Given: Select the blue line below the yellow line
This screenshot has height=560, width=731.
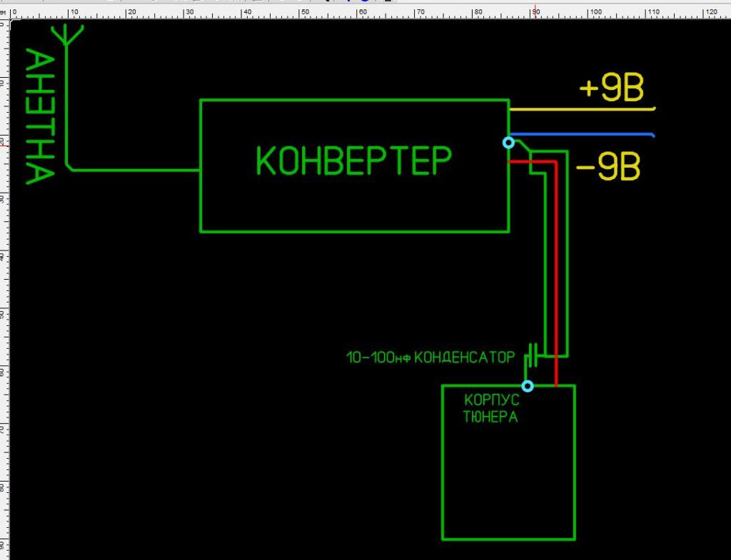Looking at the screenshot, I should coord(583,135).
